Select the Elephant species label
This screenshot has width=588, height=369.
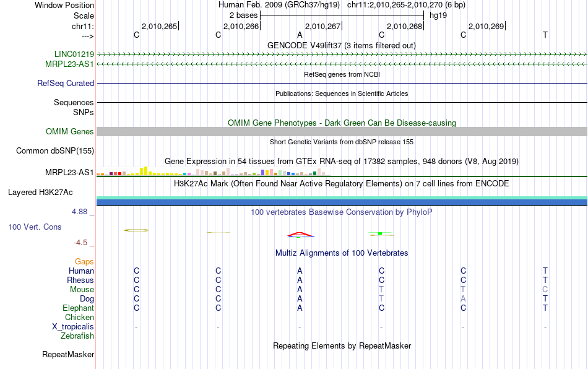(79, 308)
